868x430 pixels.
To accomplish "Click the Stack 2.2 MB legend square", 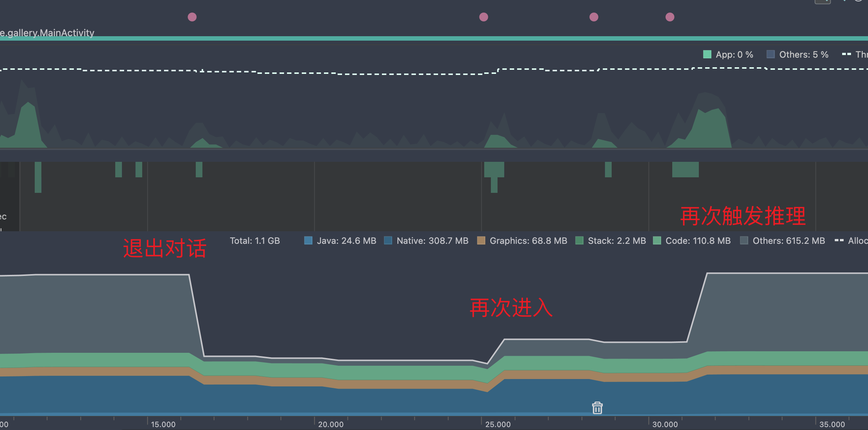I will (x=579, y=241).
